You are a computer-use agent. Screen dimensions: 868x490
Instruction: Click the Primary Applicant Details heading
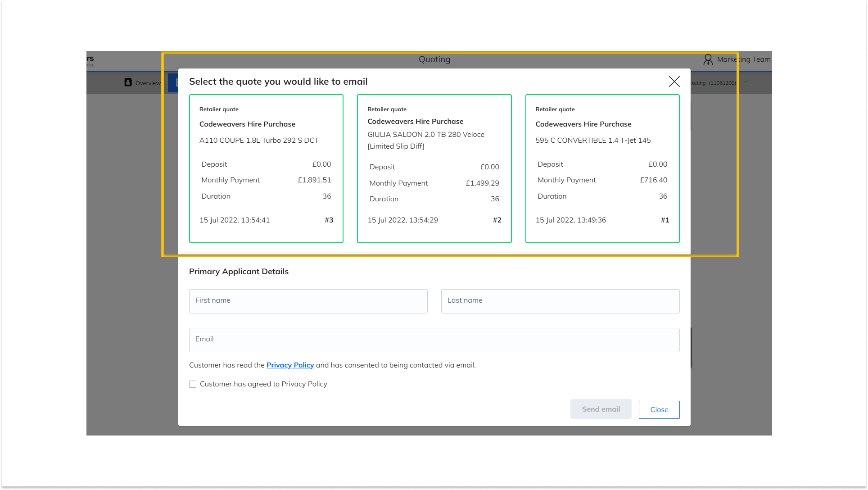pos(239,272)
